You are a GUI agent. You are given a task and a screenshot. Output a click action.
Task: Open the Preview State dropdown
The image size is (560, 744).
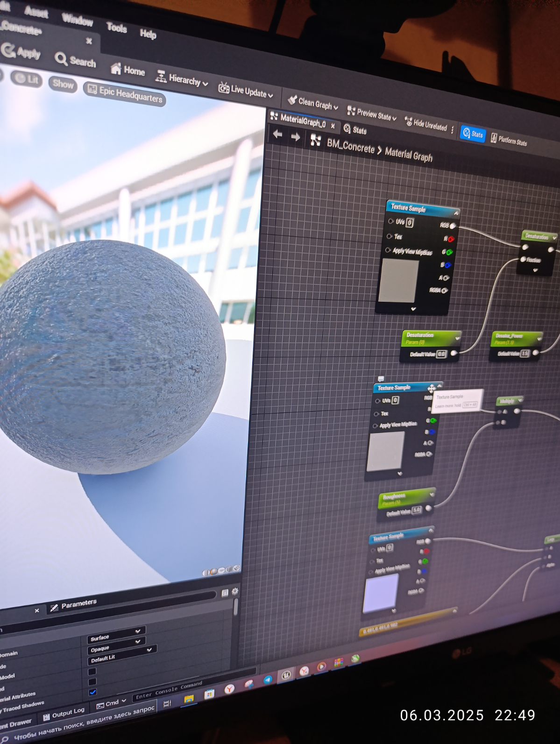pos(371,113)
